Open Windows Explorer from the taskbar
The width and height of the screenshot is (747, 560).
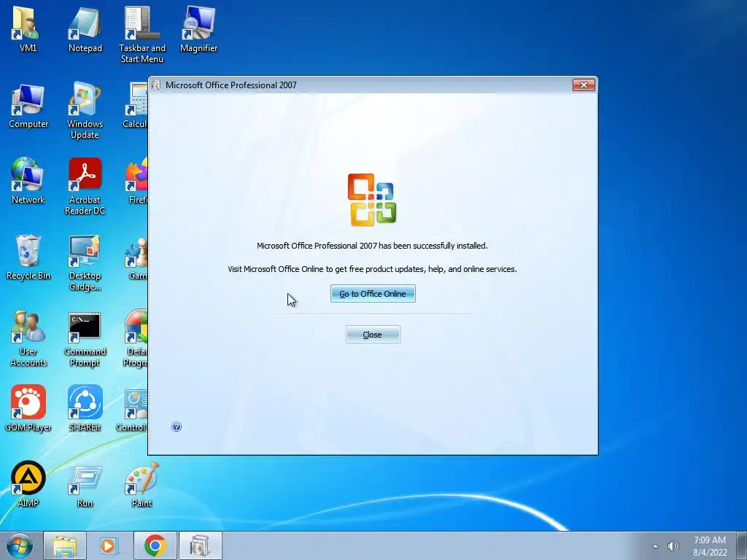coord(65,545)
